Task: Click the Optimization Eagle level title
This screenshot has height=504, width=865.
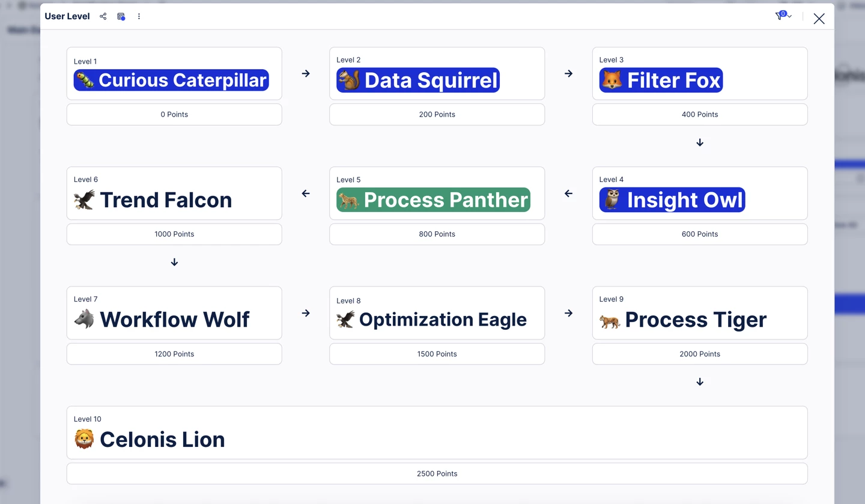Action: tap(443, 320)
